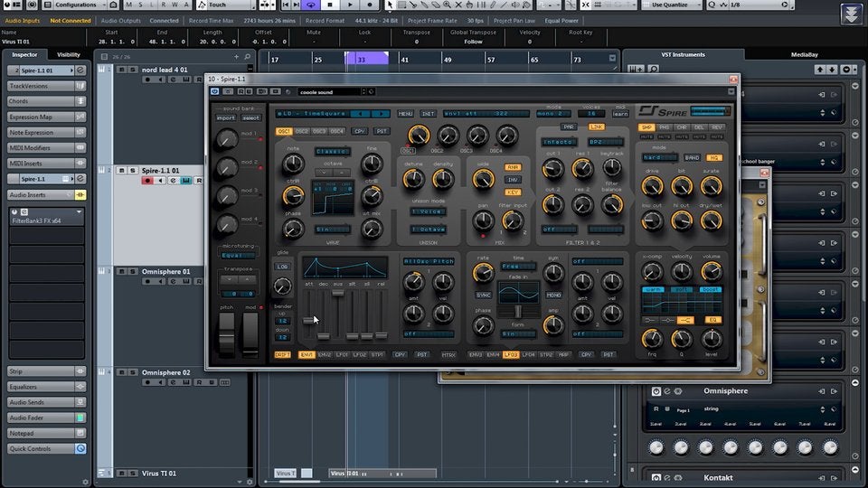Toggle the LFO SYNC button in Spire
Viewport: 868px width, 488px height.
(x=483, y=296)
